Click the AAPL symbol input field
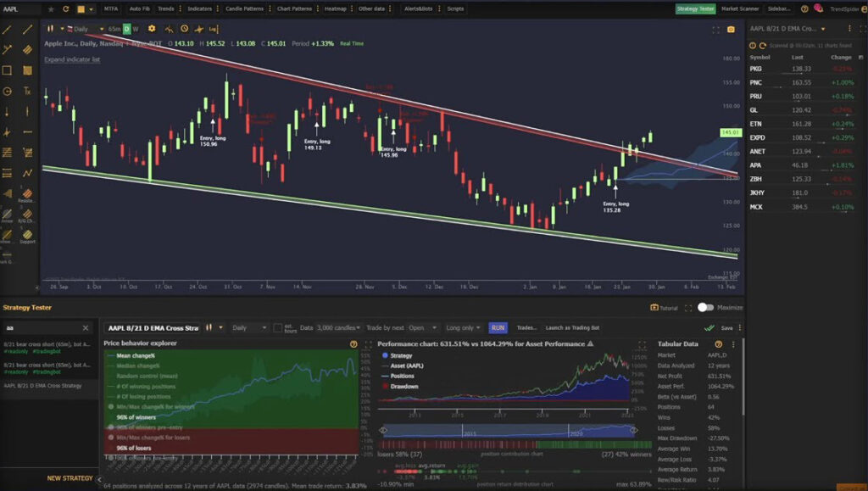 tap(22, 8)
